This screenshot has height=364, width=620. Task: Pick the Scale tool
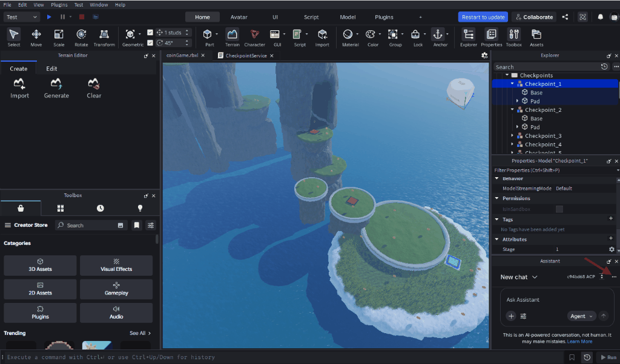59,38
